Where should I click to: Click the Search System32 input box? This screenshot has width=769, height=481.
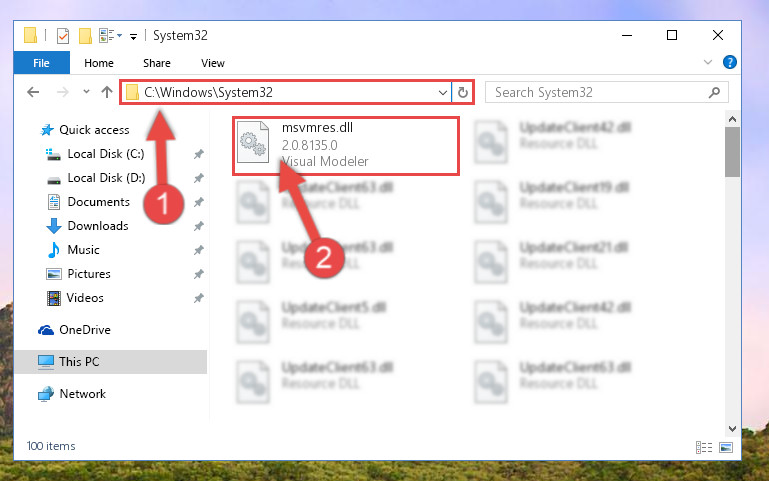(607, 92)
